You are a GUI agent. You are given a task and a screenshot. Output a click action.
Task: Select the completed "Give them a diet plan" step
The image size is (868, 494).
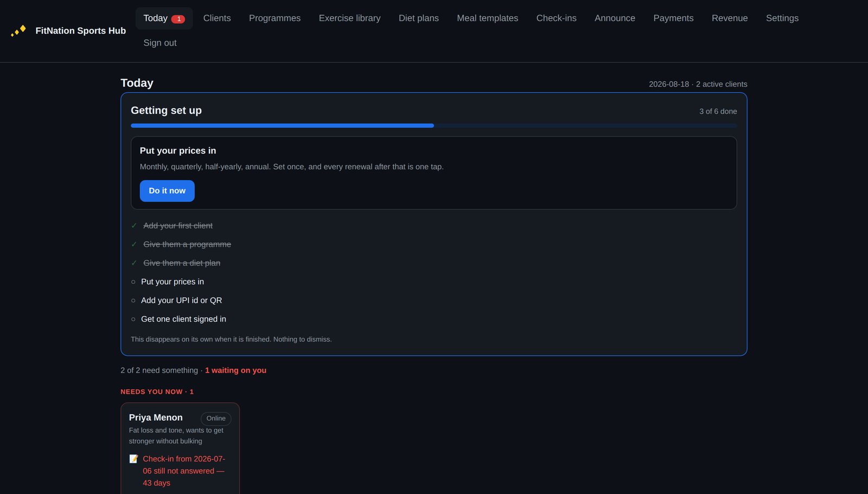(182, 263)
